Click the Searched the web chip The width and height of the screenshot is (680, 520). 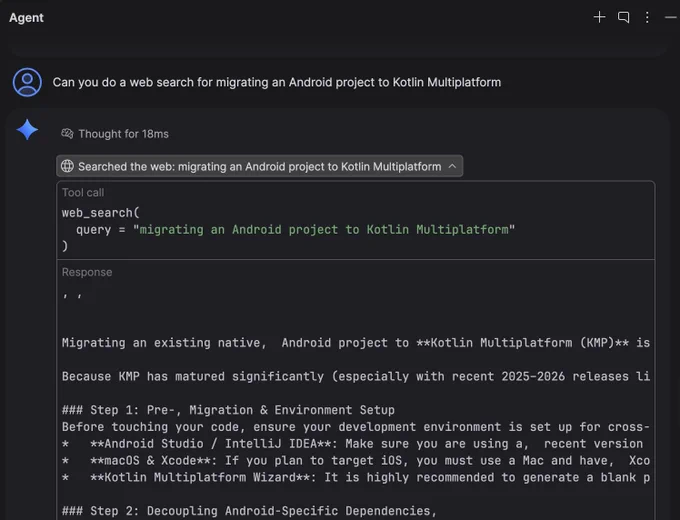259,166
